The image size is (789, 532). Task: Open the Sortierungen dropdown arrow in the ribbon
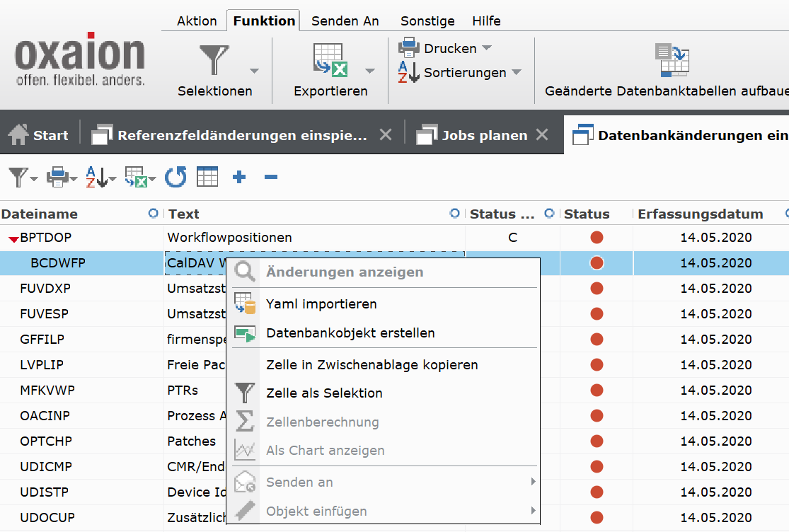pyautogui.click(x=517, y=72)
